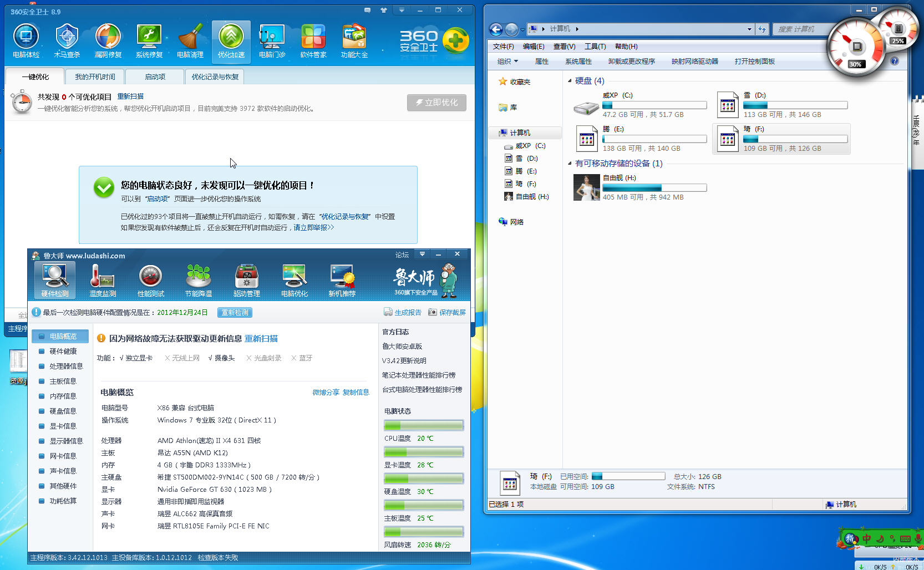Collapse the 硬盘 (4) drive group

[570, 80]
